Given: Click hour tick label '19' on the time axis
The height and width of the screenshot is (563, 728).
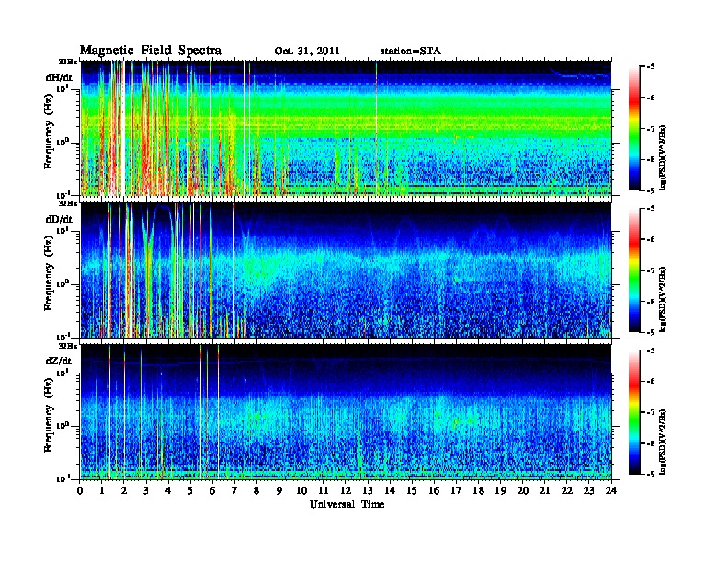Looking at the screenshot, I should [x=501, y=490].
